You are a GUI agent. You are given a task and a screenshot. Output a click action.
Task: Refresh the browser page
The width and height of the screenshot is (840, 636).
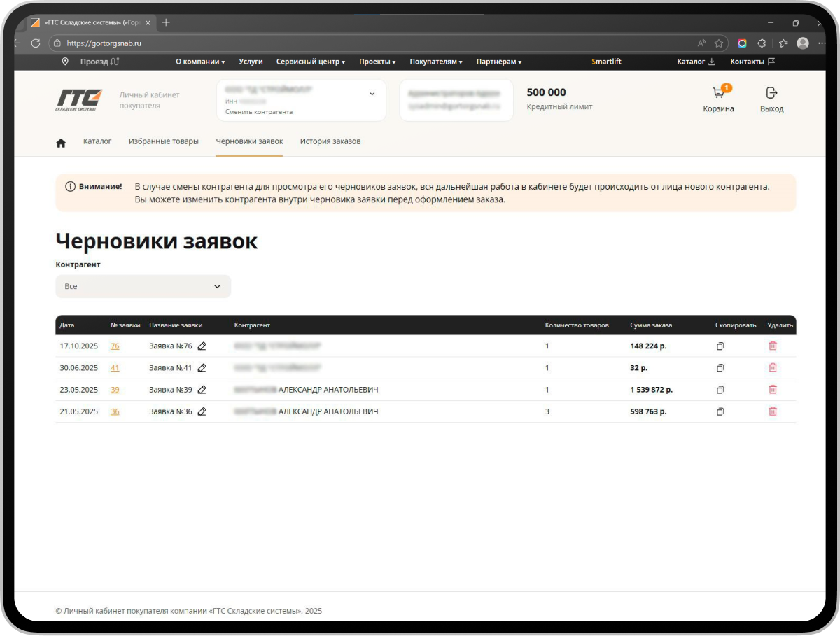[36, 43]
